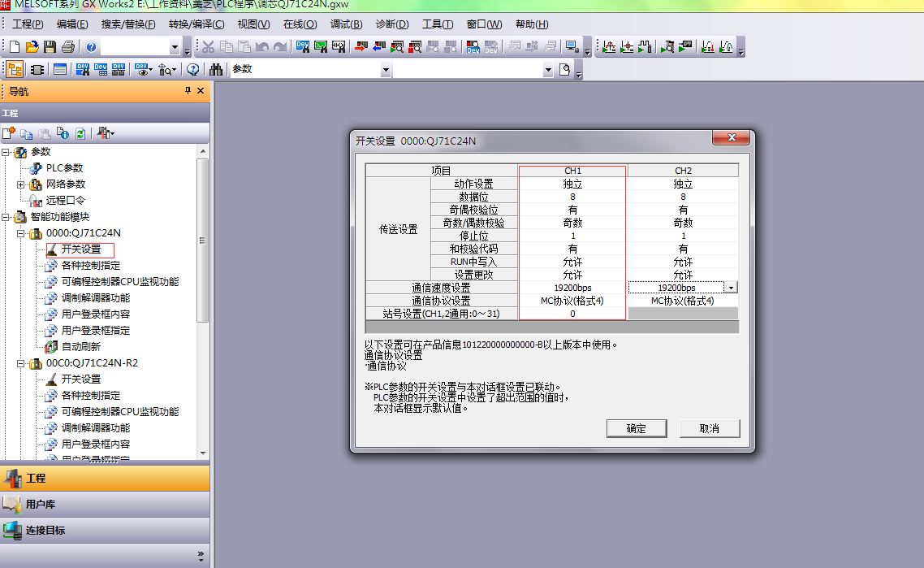This screenshot has width=924, height=568.
Task: Click the New project icon
Action: click(x=15, y=46)
